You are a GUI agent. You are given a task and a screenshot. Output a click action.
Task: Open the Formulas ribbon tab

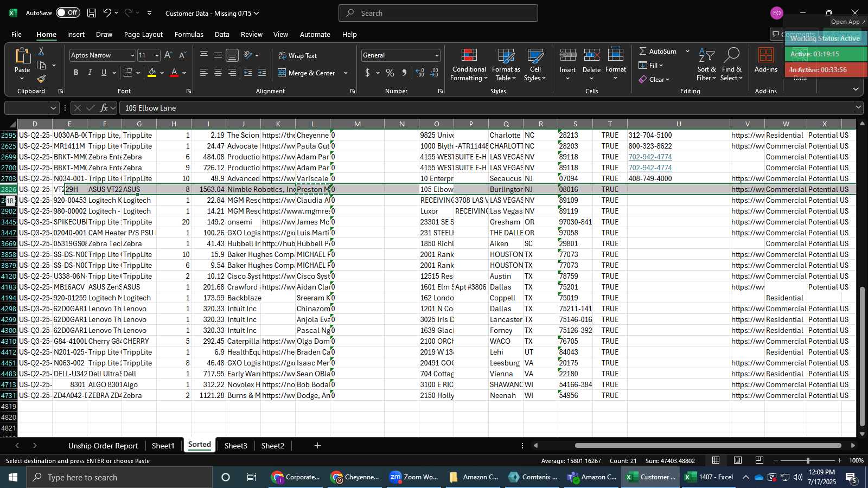click(x=189, y=34)
